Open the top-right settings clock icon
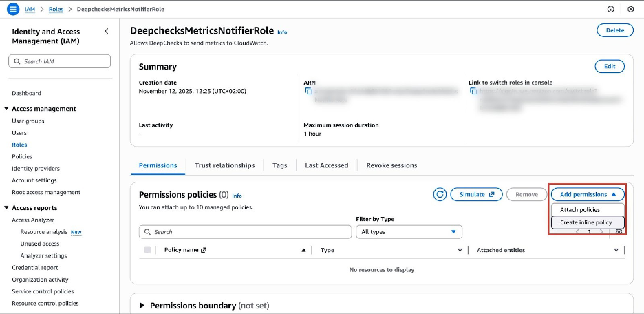The width and height of the screenshot is (644, 314). [x=631, y=9]
